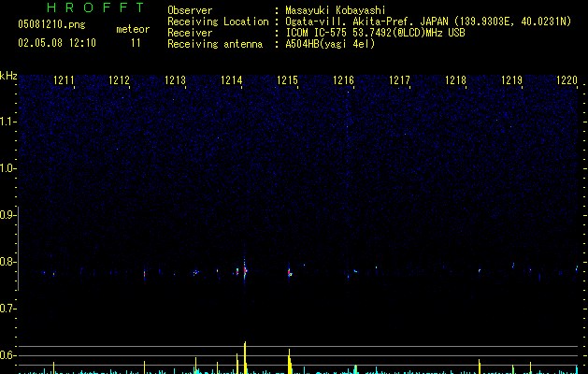Click the HROFFT title text
The height and width of the screenshot is (374, 588).
95,7
